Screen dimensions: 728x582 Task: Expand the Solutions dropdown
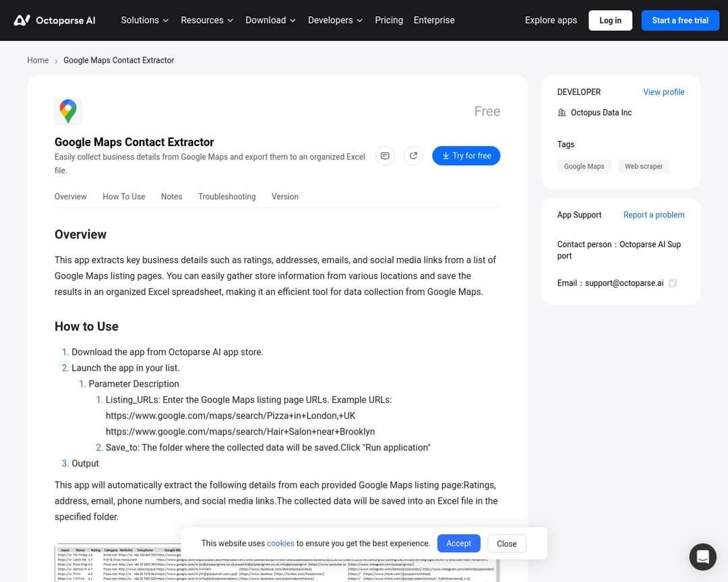coord(144,20)
